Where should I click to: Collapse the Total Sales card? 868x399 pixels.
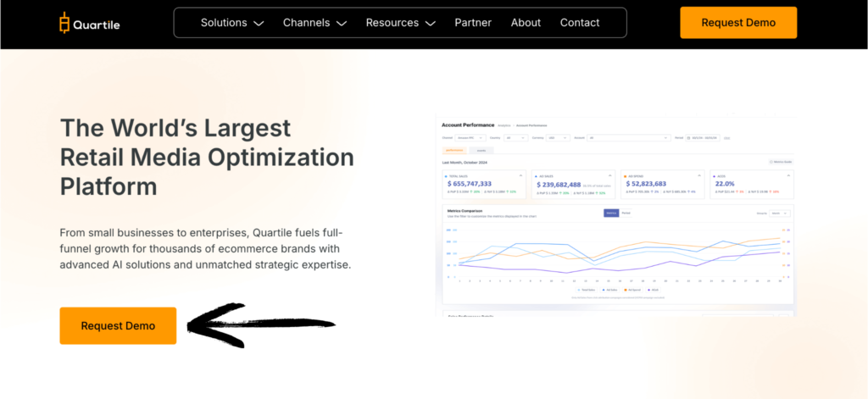click(521, 175)
